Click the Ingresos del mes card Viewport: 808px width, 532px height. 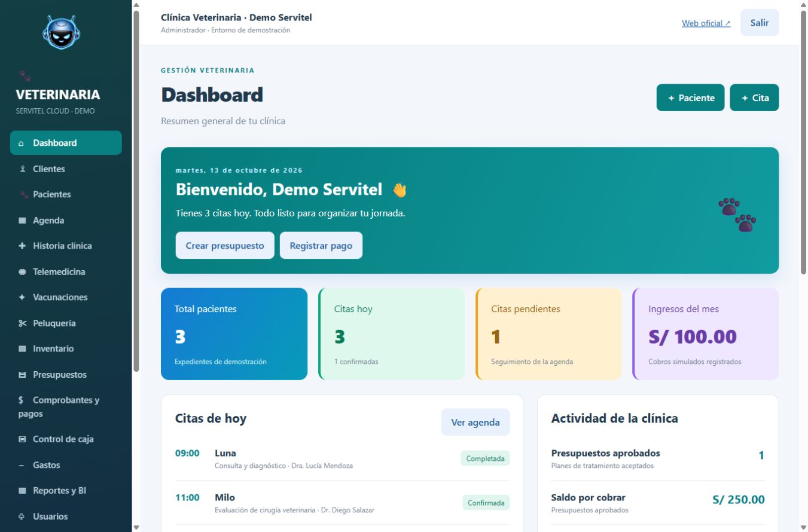point(706,334)
